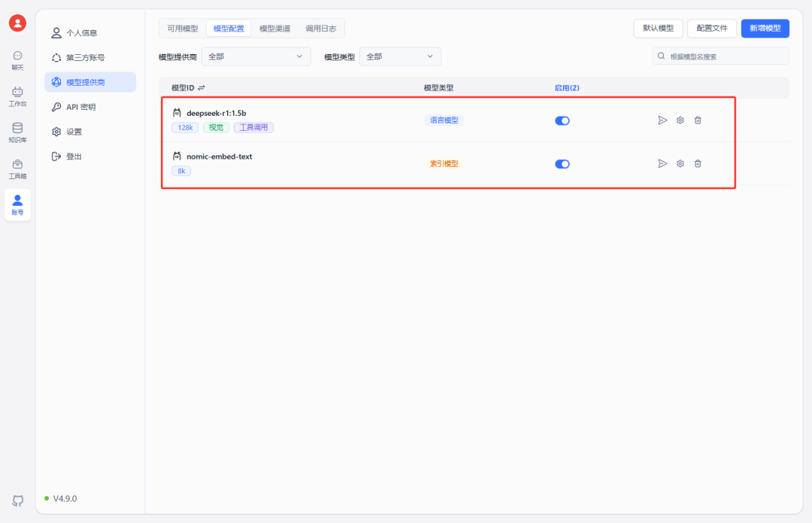
Task: Open settings gear for nomic-embed-text
Action: [x=680, y=163]
